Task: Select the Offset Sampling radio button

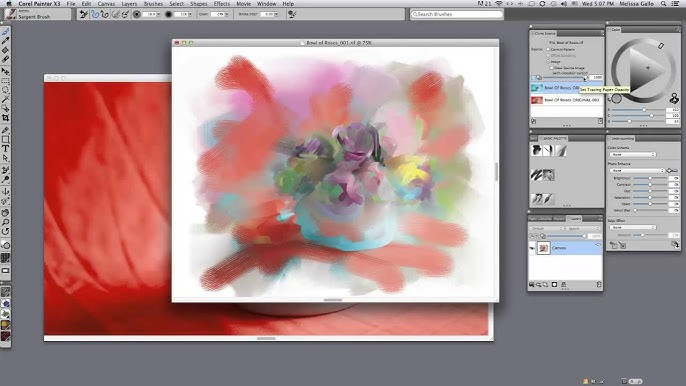Action: pos(548,56)
